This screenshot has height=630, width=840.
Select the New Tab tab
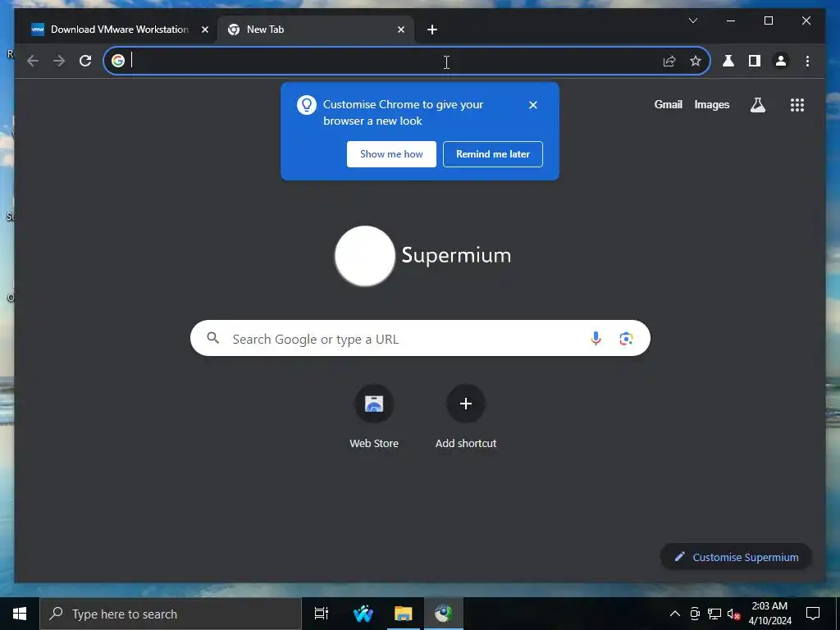(316, 30)
